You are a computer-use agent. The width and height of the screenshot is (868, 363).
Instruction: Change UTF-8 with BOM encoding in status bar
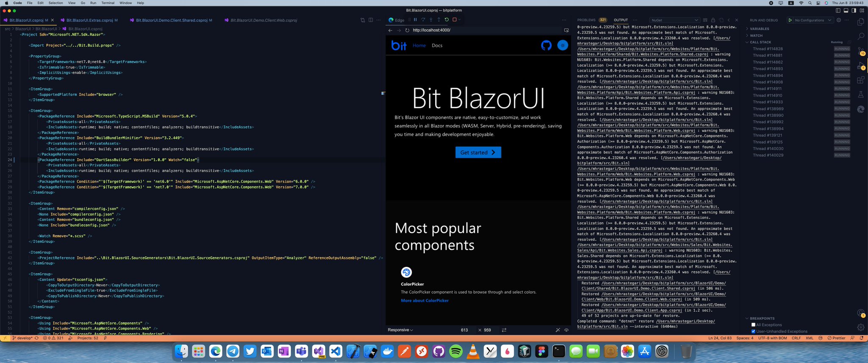tap(772, 338)
